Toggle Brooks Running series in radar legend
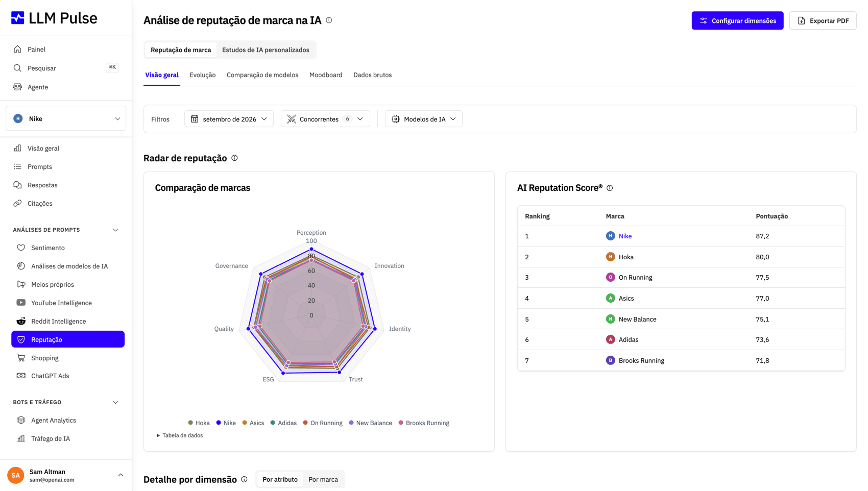The height and width of the screenshot is (491, 868). tap(423, 423)
